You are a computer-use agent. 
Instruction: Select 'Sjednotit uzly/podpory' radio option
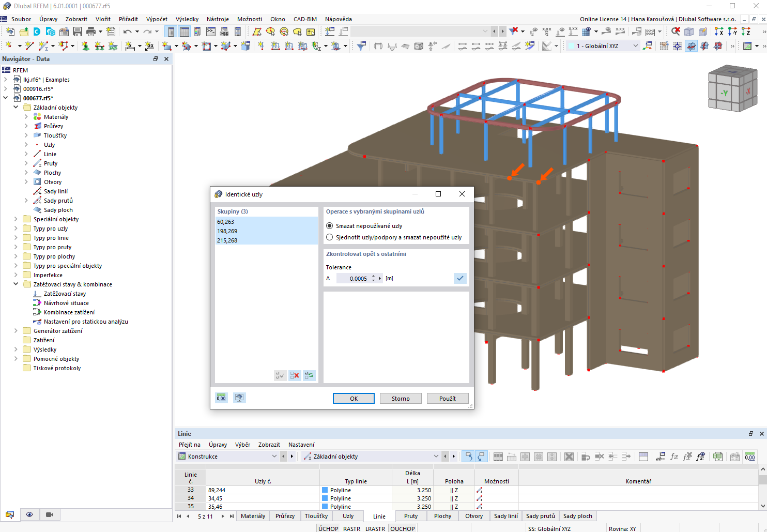[329, 237]
